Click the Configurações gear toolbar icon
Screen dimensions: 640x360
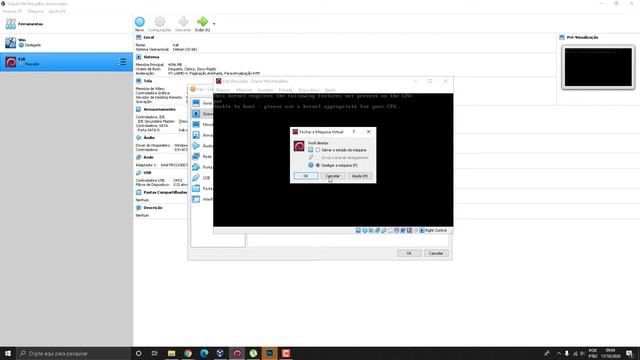pos(160,22)
